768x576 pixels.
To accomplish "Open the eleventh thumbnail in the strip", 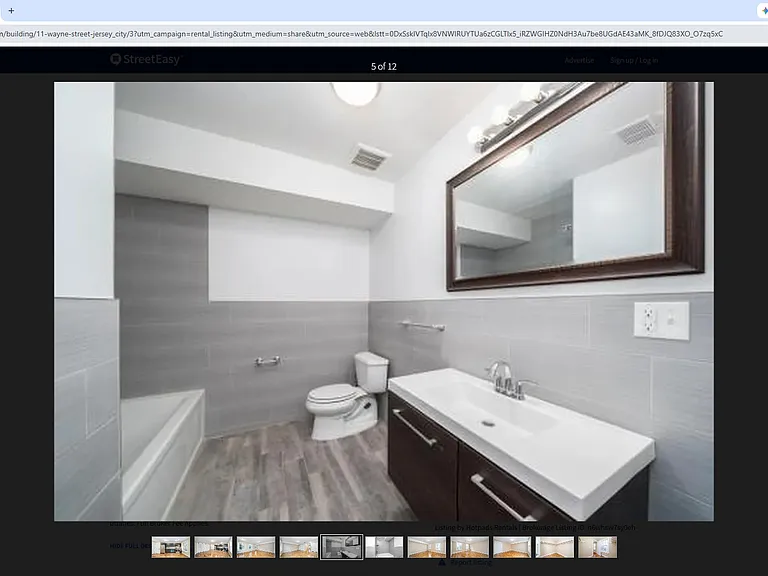I will point(598,547).
